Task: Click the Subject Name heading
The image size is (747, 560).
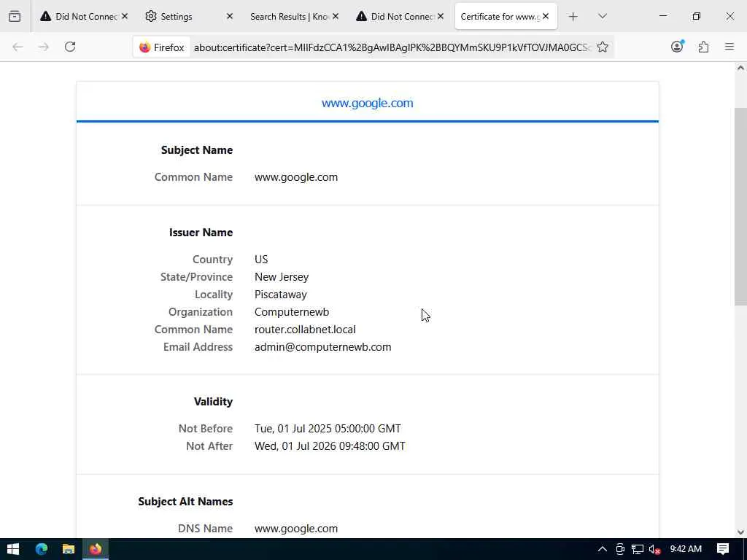Action: pyautogui.click(x=197, y=150)
